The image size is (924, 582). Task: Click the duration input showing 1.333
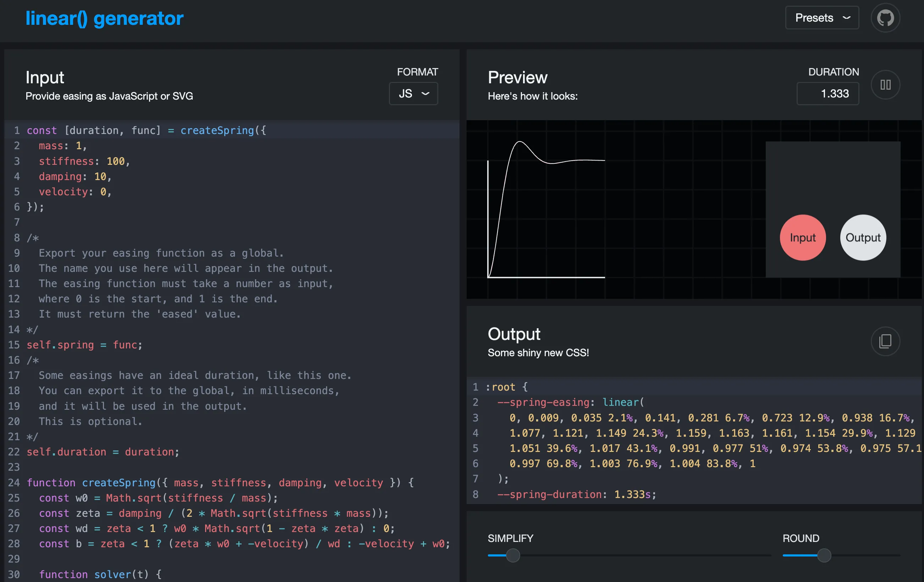pos(828,94)
